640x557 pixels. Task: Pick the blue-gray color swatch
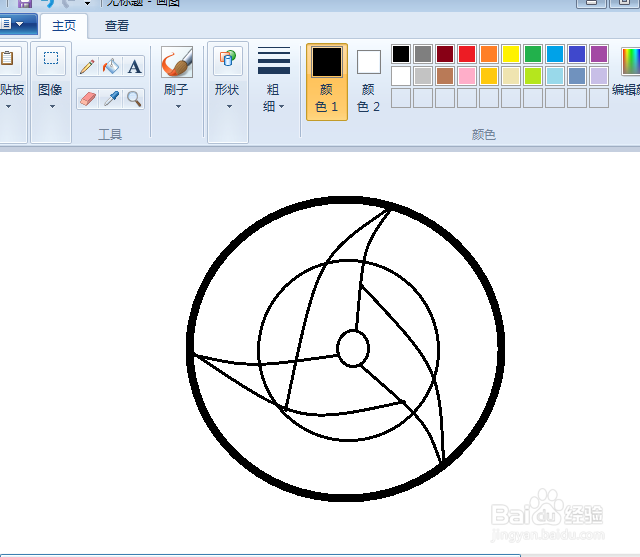click(577, 76)
